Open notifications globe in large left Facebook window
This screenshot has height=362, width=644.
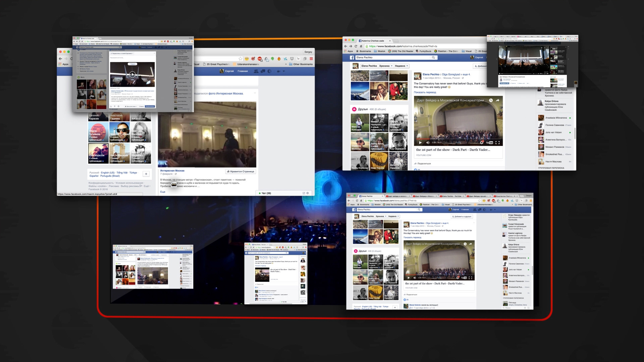269,71
